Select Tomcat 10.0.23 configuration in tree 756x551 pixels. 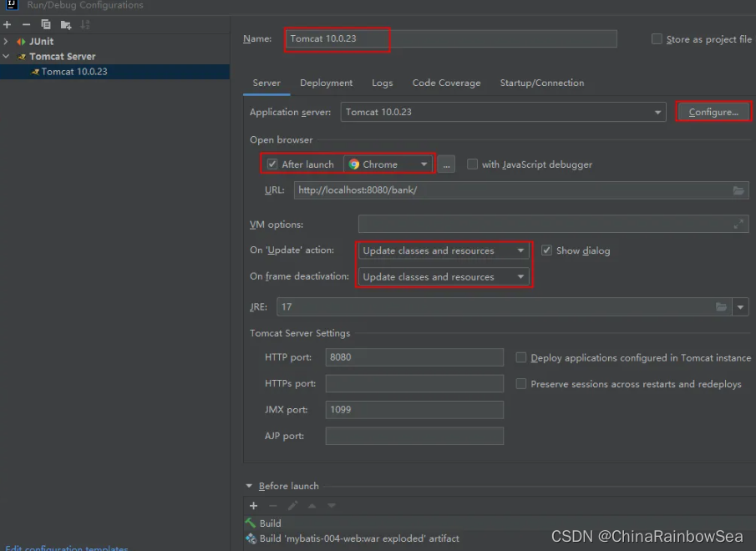114,72
